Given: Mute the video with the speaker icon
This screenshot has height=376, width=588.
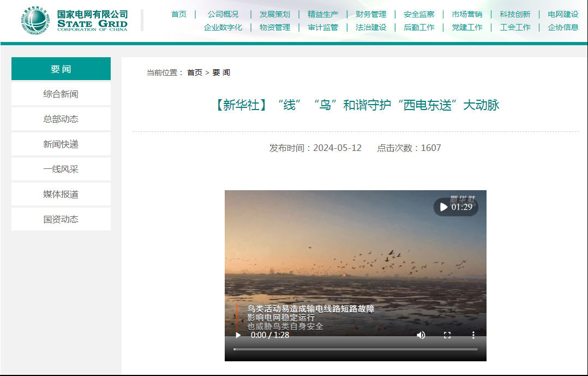Looking at the screenshot, I should [x=421, y=335].
